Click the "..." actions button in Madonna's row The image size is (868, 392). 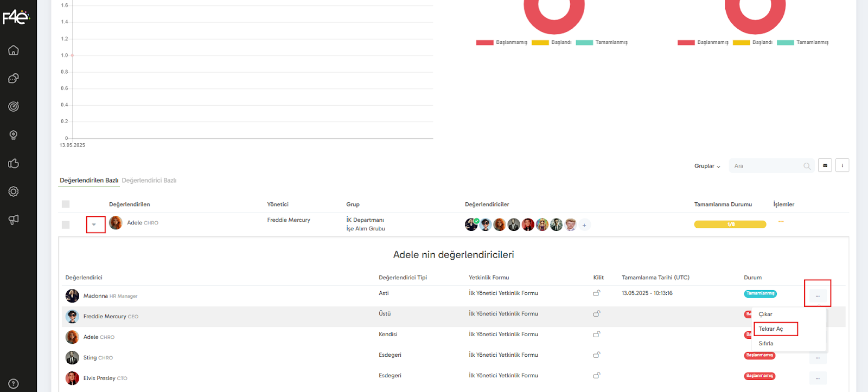click(x=818, y=295)
